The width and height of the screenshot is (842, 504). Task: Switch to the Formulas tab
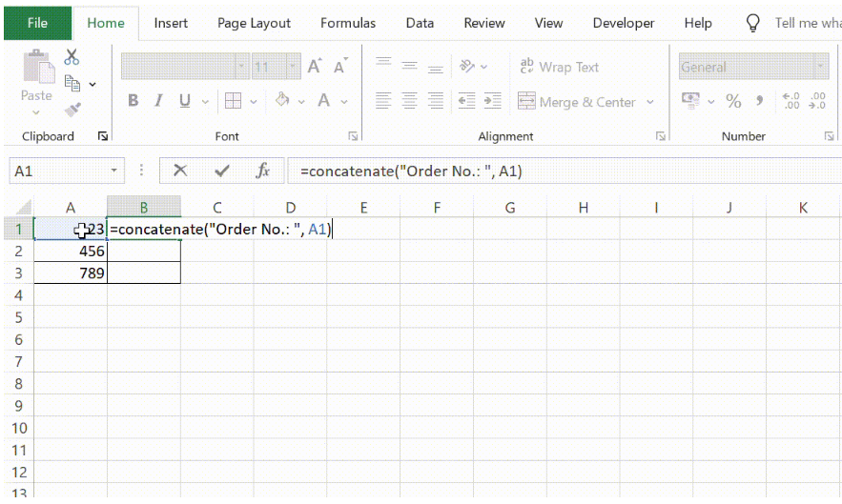tap(348, 23)
